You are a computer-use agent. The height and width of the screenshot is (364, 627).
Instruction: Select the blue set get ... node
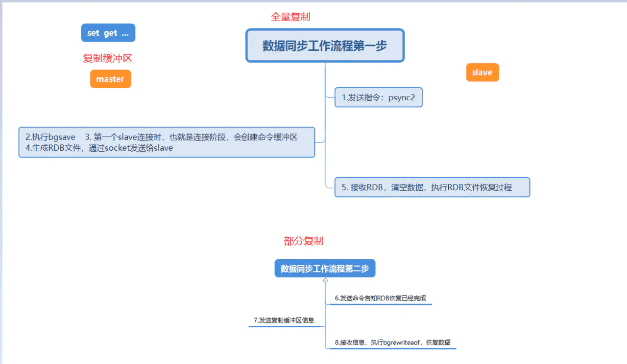[108, 33]
